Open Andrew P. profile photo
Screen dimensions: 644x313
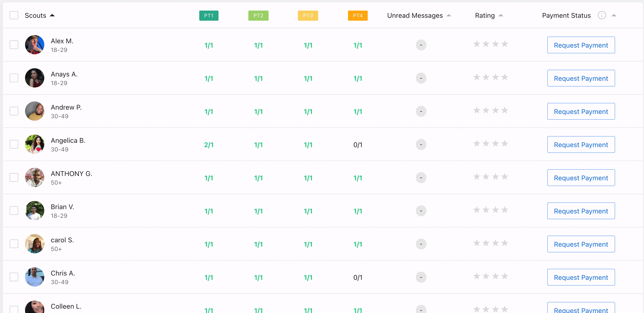click(35, 111)
